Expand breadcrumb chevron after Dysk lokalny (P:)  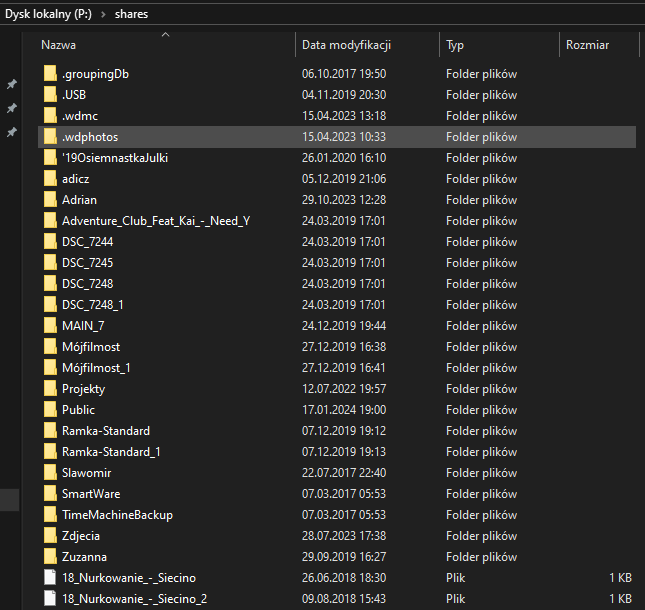point(103,14)
